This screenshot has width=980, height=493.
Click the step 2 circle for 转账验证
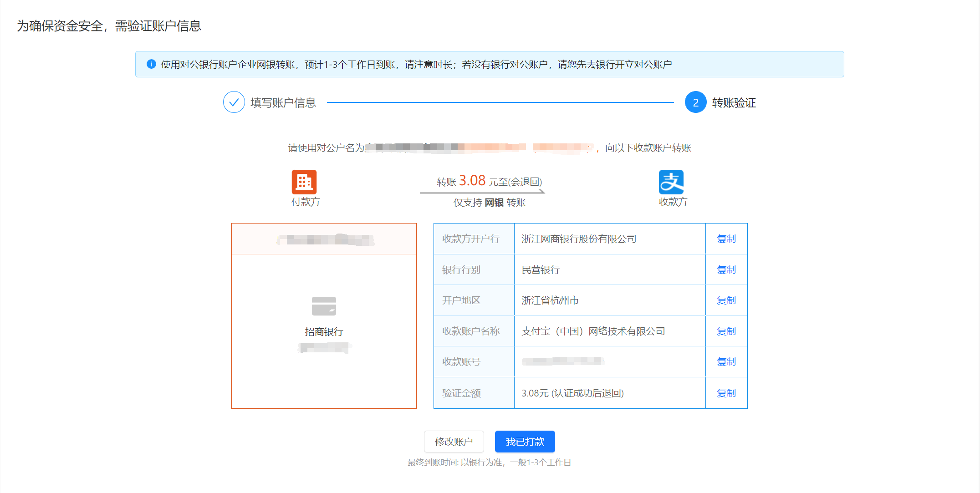[x=696, y=102]
